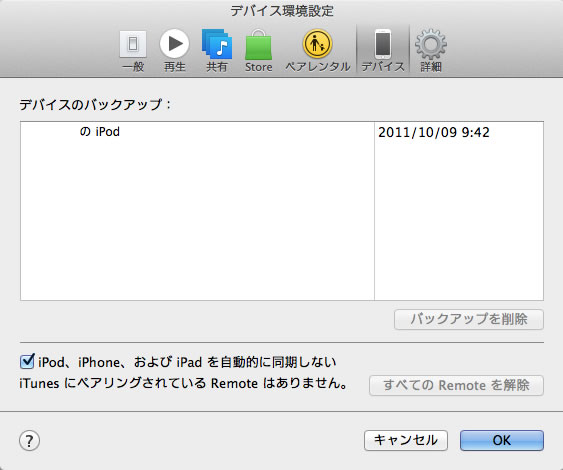Viewport: 563px width, 470px height.
Task: Select the 'の iPod' backup row
Action: (282, 132)
